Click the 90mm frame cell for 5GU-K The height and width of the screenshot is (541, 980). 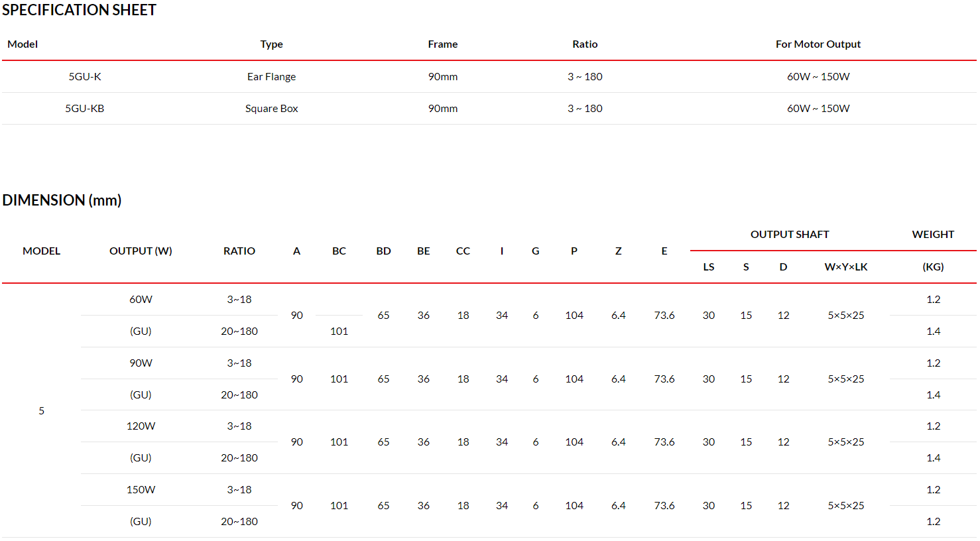point(443,77)
